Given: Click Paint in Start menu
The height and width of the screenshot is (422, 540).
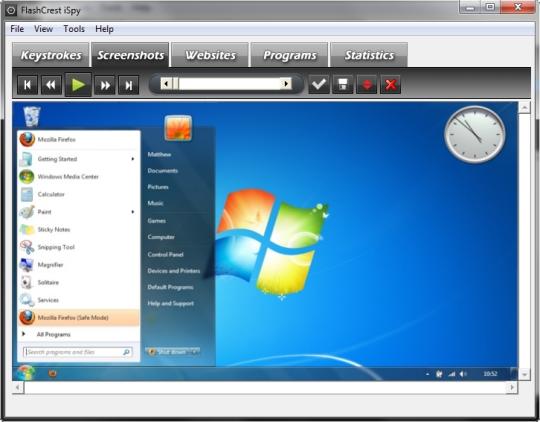Looking at the screenshot, I should click(x=79, y=212).
